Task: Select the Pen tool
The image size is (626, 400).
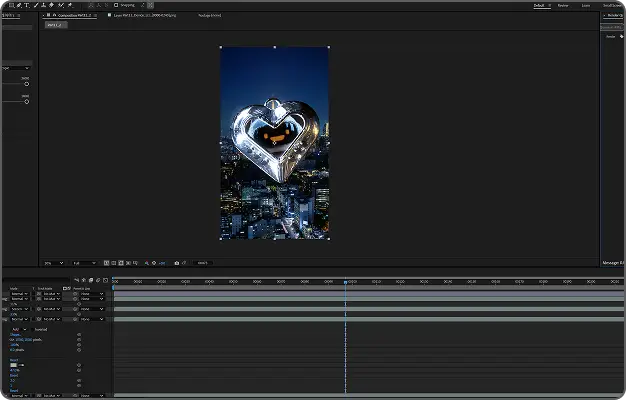Action: [x=19, y=5]
